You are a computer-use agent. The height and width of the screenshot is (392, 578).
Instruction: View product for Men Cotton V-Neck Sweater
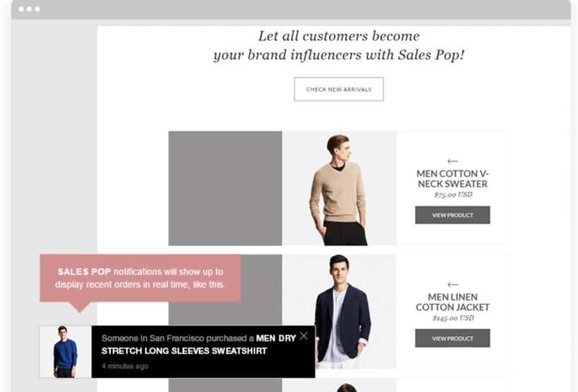click(452, 215)
